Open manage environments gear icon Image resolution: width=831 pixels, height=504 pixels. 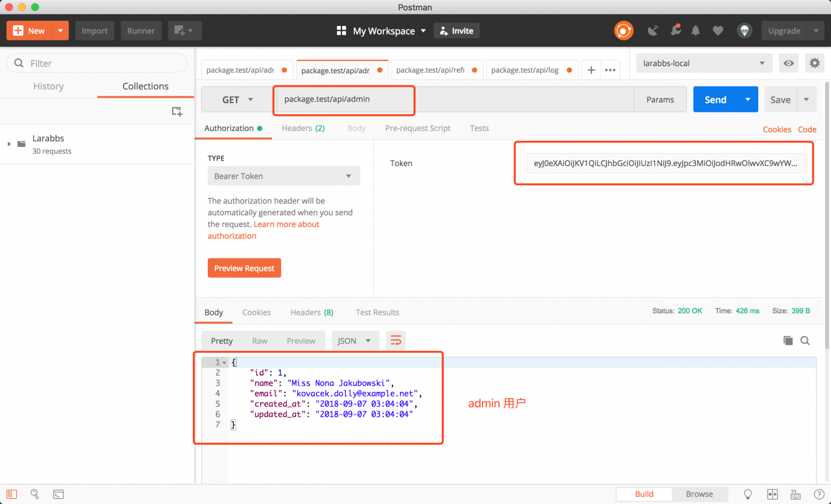[814, 63]
